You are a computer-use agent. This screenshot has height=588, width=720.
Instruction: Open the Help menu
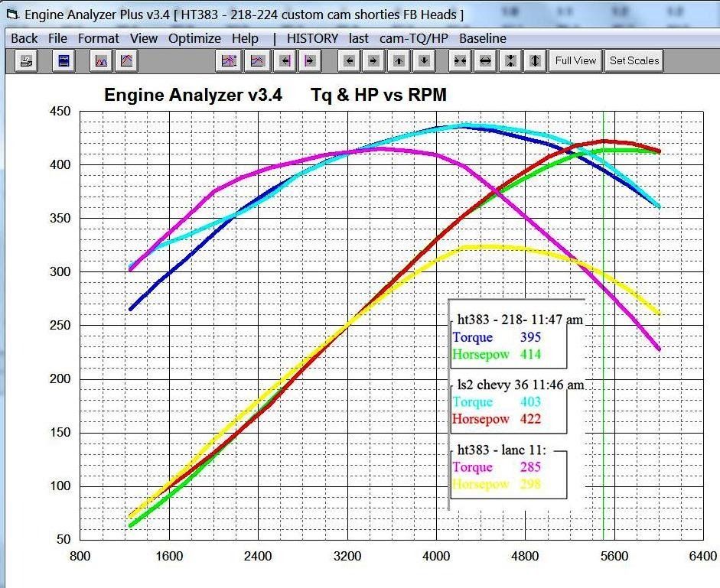(245, 38)
